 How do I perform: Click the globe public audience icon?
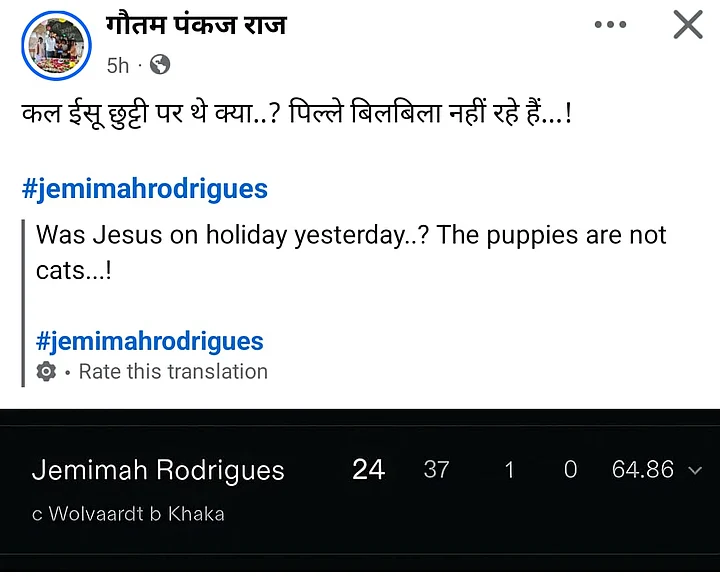click(159, 65)
